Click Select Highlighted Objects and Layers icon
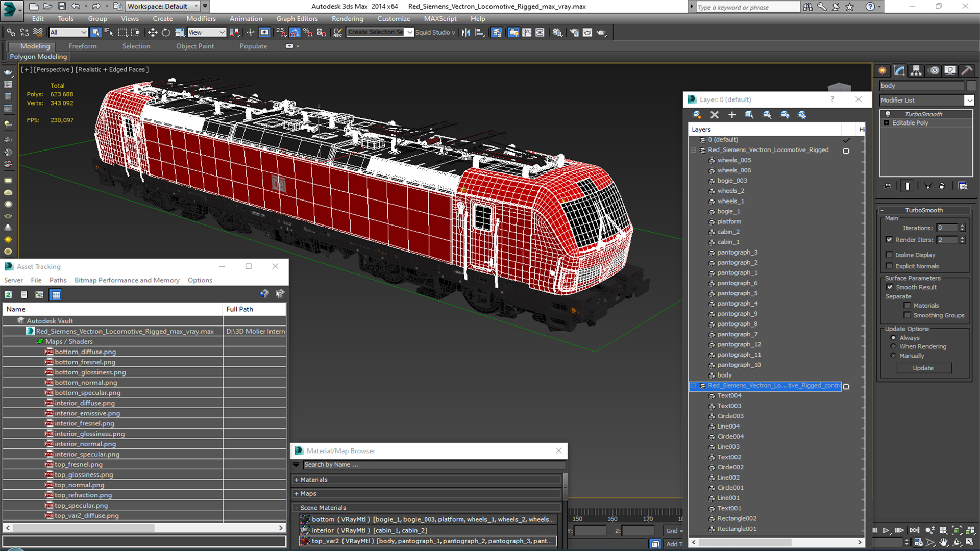Image resolution: width=980 pixels, height=551 pixels. [x=749, y=115]
